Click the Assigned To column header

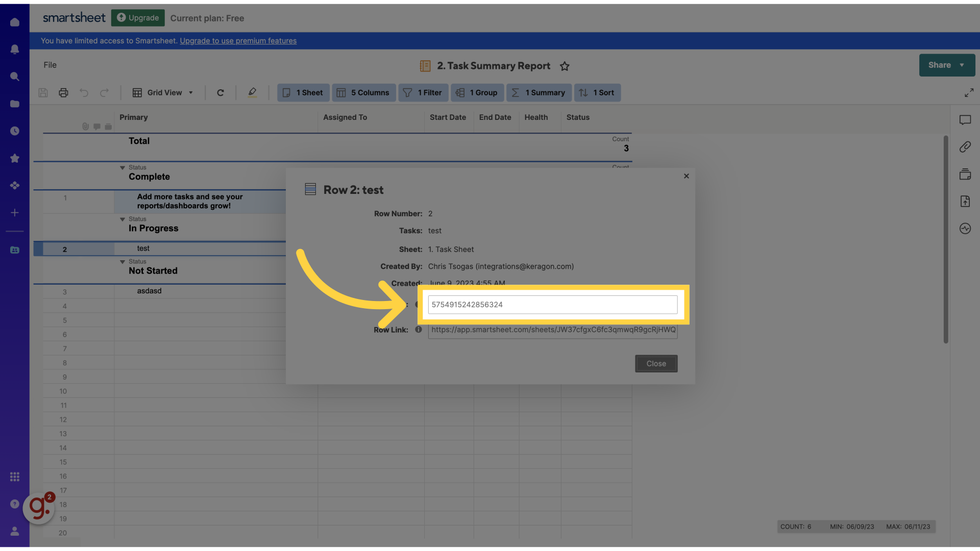pyautogui.click(x=345, y=117)
